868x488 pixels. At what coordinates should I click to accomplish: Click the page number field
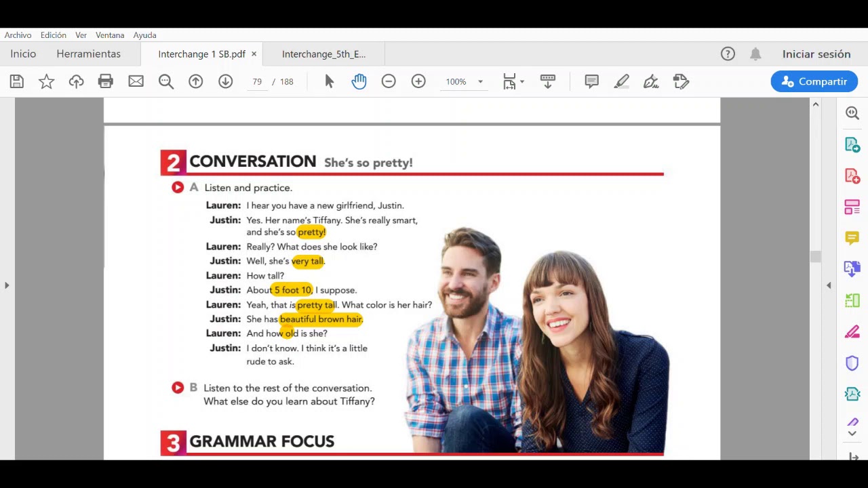click(x=257, y=82)
